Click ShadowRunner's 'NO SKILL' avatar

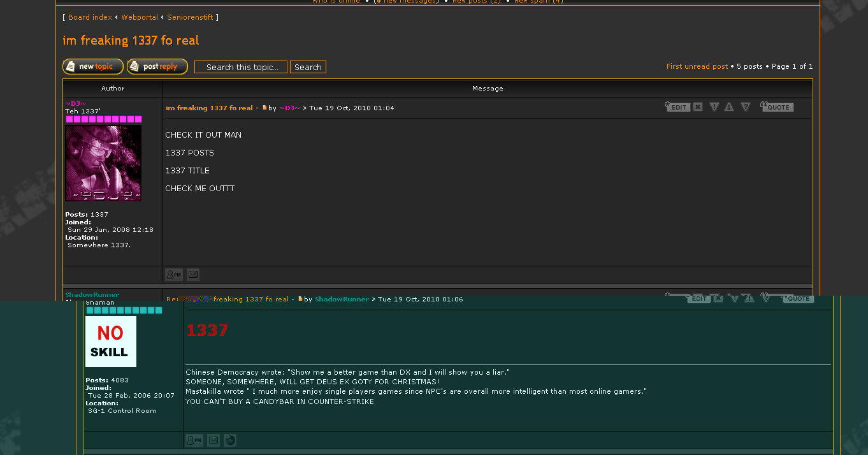(111, 342)
